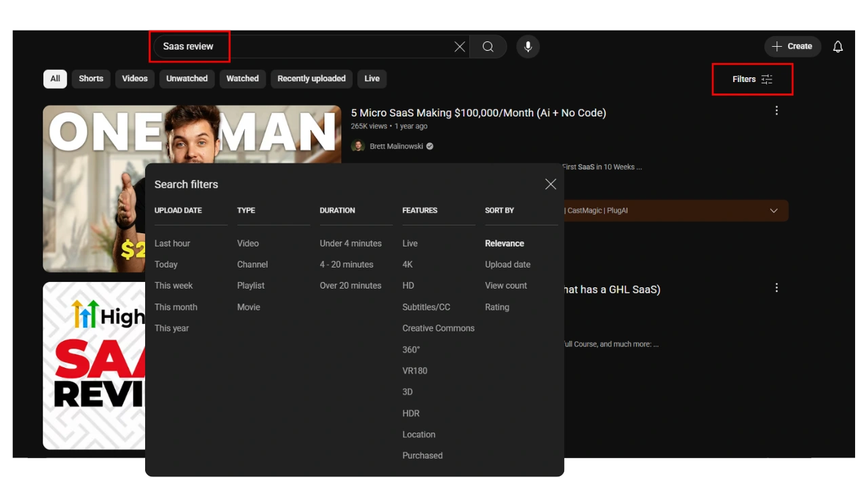Set type filter to Movie

tap(249, 307)
